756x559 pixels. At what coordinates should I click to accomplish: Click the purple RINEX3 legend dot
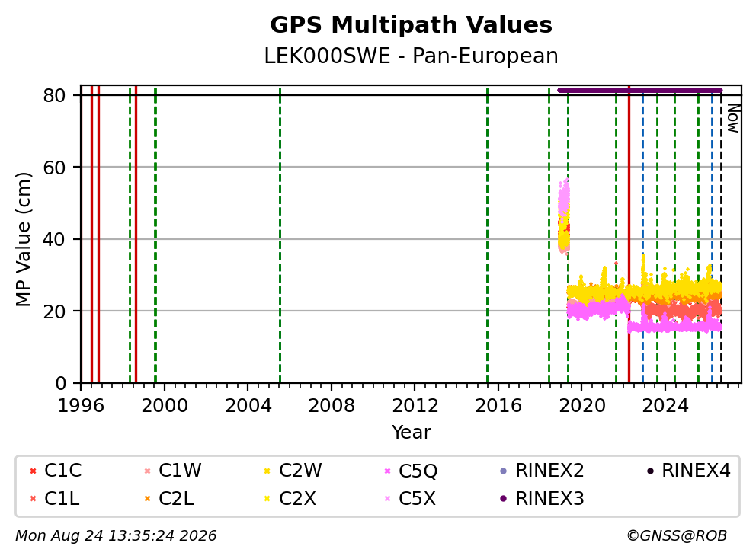[504, 499]
